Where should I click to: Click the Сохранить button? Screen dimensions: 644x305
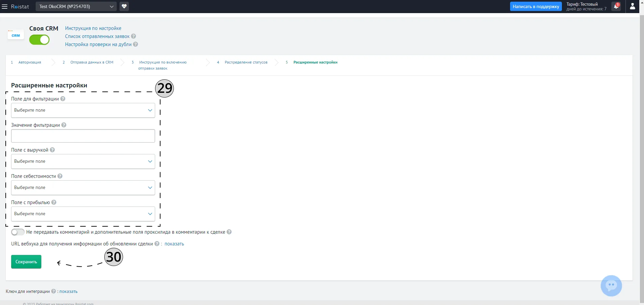(26, 262)
